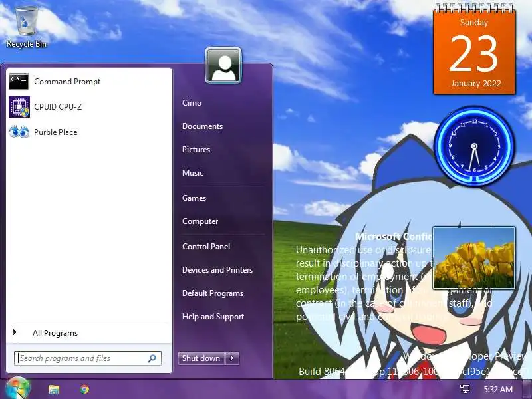This screenshot has height=399, width=532.
Task: Click the Purble Place label text
Action: click(56, 132)
